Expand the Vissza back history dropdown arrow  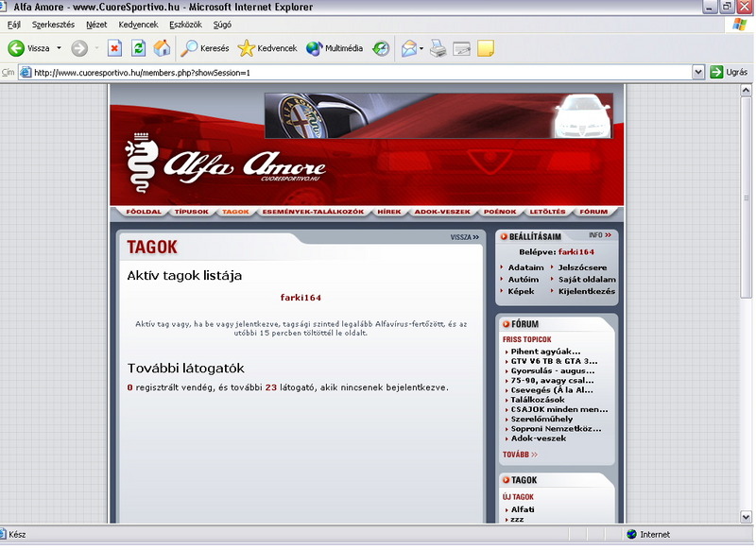click(59, 48)
